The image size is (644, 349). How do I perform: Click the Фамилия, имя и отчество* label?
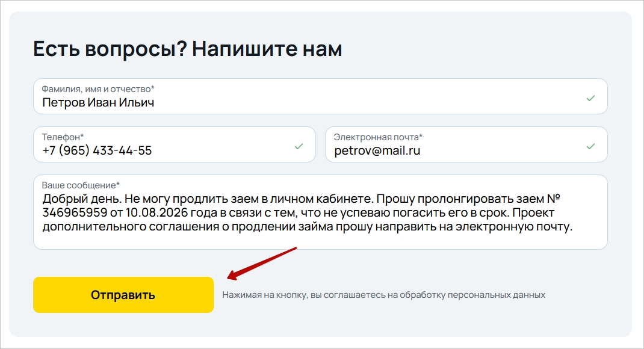pos(98,88)
